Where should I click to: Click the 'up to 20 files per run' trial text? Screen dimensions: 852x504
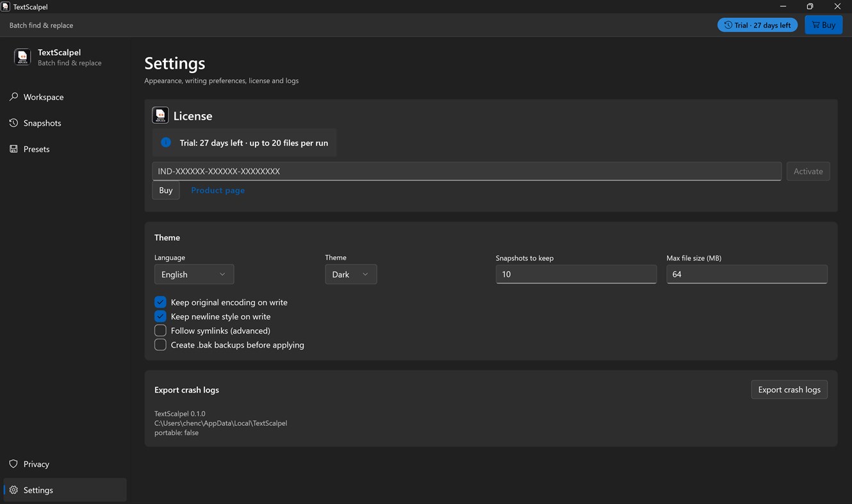click(x=289, y=143)
